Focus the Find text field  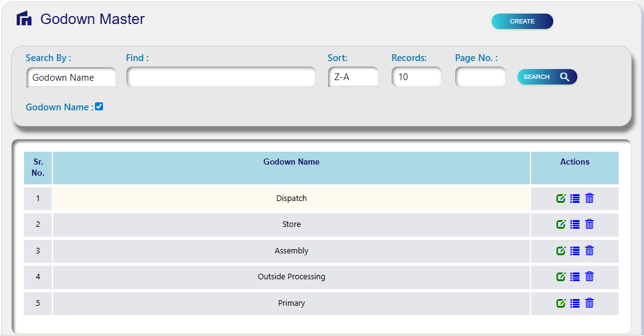pyautogui.click(x=221, y=77)
